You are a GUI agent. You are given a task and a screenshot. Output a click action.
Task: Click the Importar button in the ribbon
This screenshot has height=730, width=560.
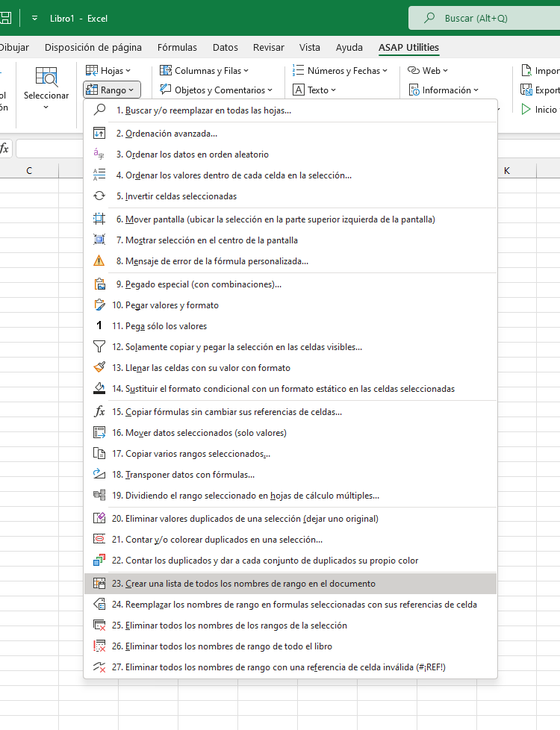pyautogui.click(x=540, y=71)
